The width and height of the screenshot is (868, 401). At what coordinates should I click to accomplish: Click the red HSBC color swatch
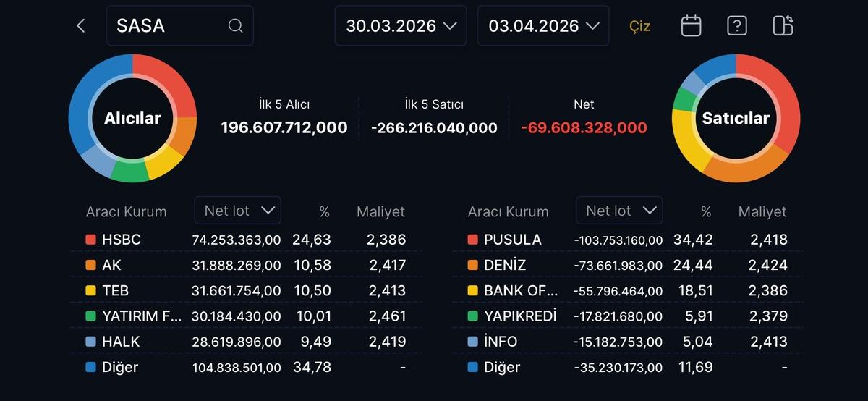pyautogui.click(x=90, y=240)
